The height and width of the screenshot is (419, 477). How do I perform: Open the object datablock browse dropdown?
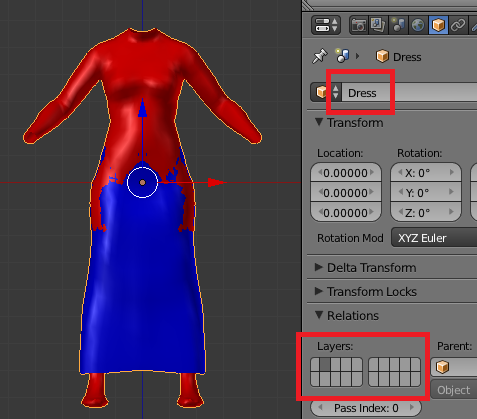(326, 92)
